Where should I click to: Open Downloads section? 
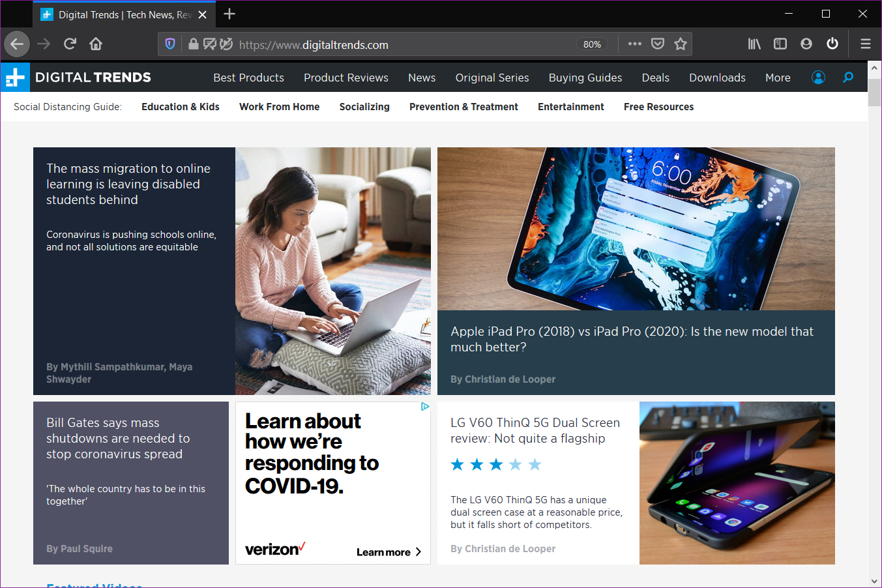point(717,78)
